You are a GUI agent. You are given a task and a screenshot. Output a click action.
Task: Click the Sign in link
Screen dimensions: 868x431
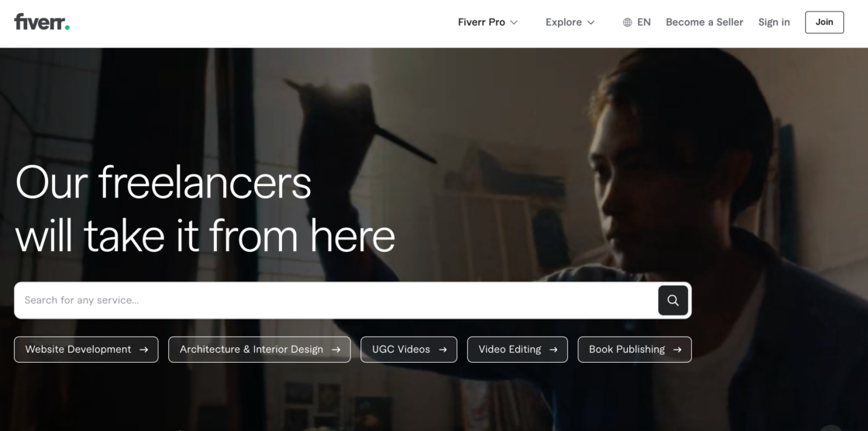[x=774, y=22]
